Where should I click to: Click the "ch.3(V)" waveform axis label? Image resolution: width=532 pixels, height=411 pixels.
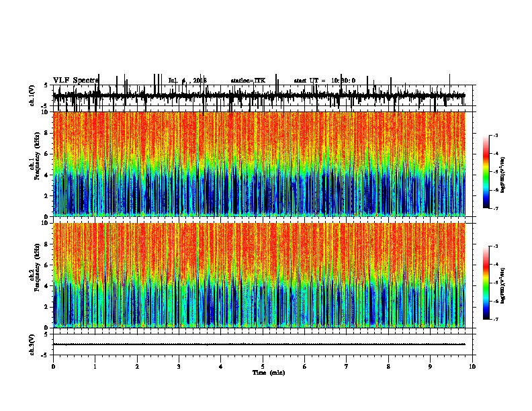tap(32, 345)
